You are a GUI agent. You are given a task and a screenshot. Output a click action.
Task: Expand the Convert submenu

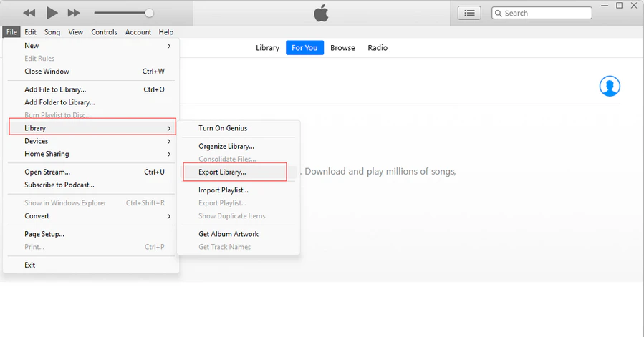[91, 216]
